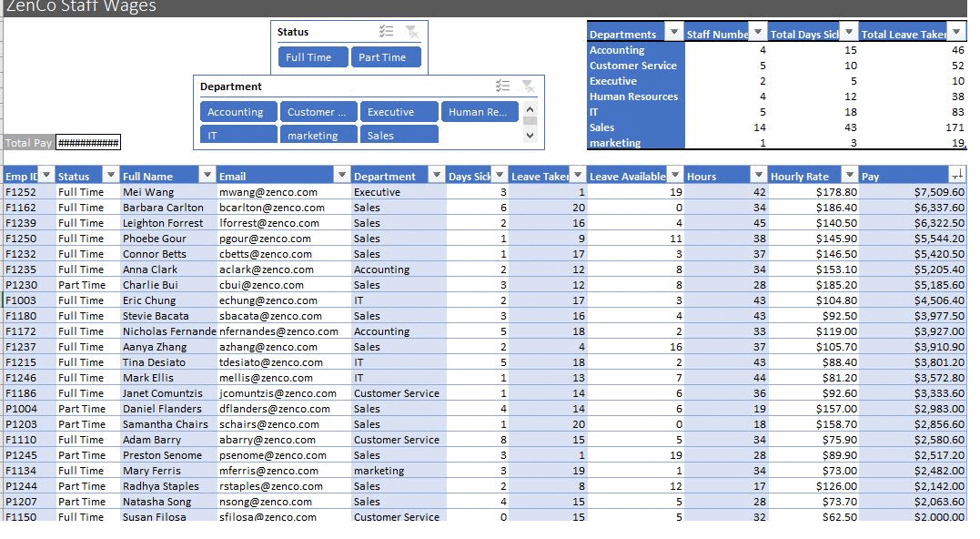Open Staff Number column filter dropdown
The image size is (980, 539).
click(757, 31)
